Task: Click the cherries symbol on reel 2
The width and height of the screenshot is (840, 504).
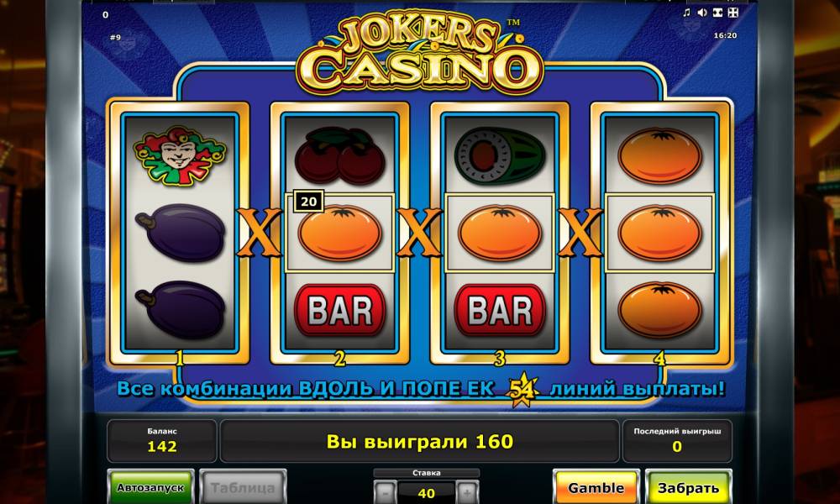Action: (x=340, y=155)
